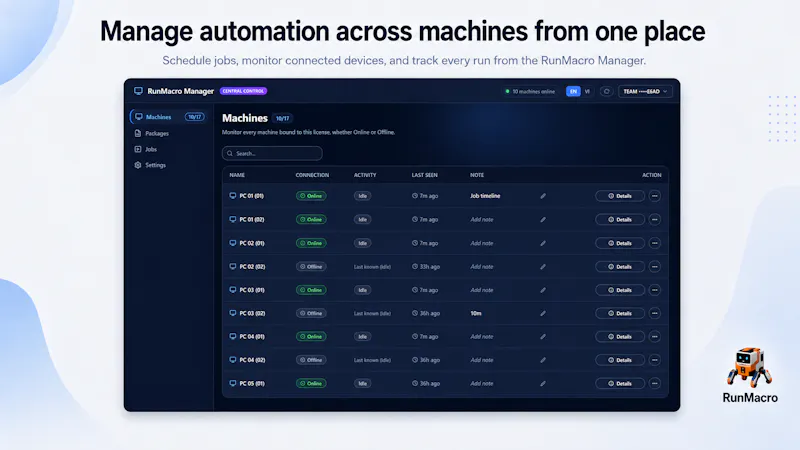Image resolution: width=800 pixels, height=450 pixels.
Task: Click the RunMacro robot mascot
Action: [749, 368]
